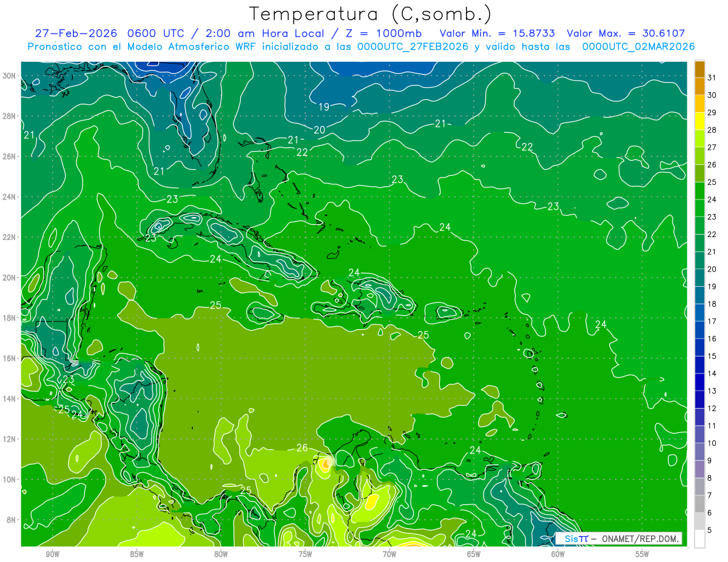Pick the orange legend segment between 30 and 31
The image size is (728, 562).
click(x=699, y=86)
